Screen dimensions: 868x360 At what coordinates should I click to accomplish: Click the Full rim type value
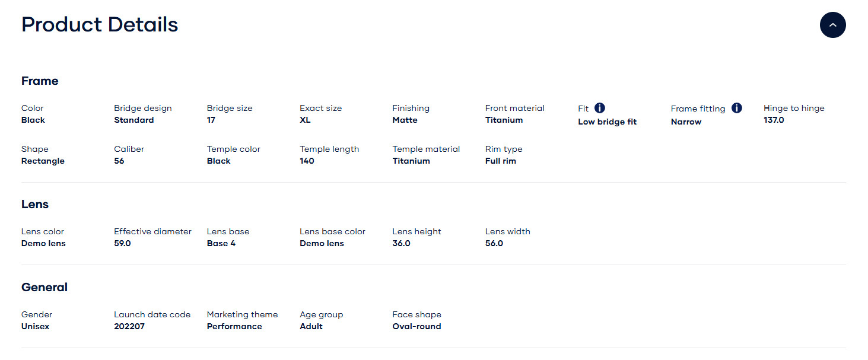pyautogui.click(x=500, y=161)
